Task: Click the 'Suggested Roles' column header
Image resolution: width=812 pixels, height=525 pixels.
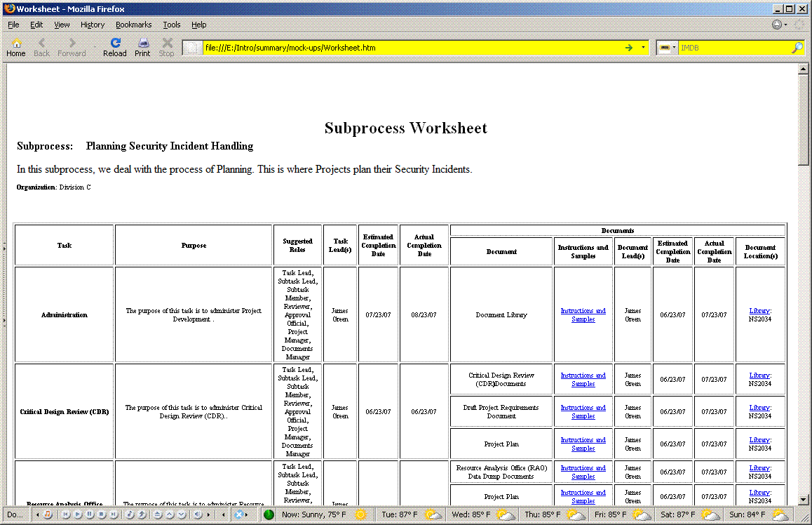Action: pyautogui.click(x=298, y=246)
